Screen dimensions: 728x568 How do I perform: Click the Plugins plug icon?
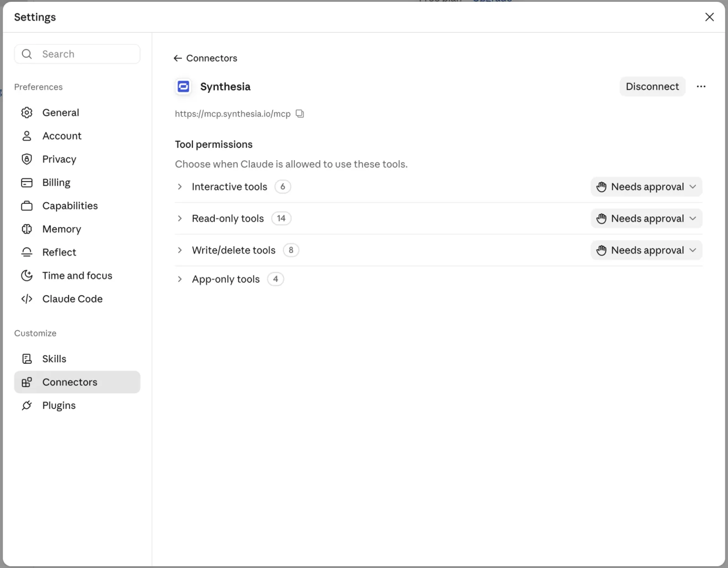27,405
